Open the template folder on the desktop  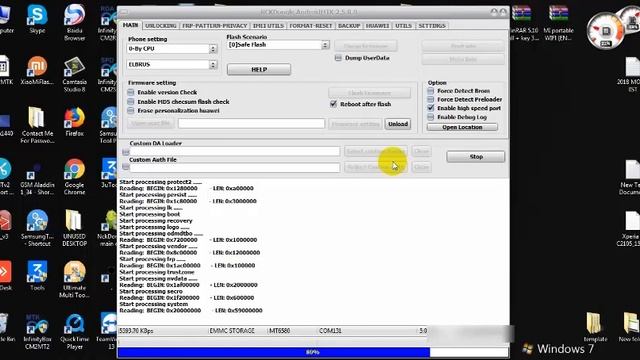(595, 327)
